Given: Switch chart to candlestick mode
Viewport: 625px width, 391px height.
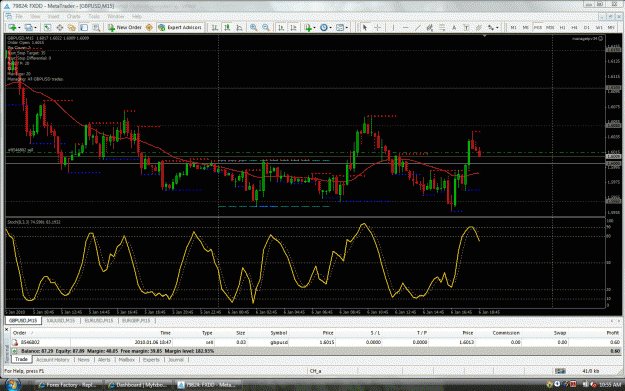Looking at the screenshot, I should point(227,28).
